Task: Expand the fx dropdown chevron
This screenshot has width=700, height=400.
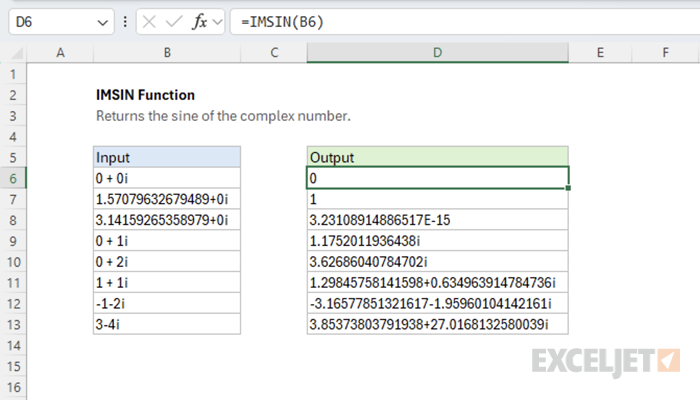Action: (x=217, y=22)
